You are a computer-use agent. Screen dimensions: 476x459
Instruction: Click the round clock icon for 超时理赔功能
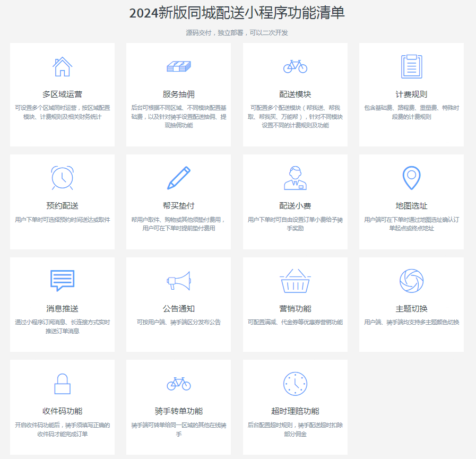pyautogui.click(x=295, y=384)
